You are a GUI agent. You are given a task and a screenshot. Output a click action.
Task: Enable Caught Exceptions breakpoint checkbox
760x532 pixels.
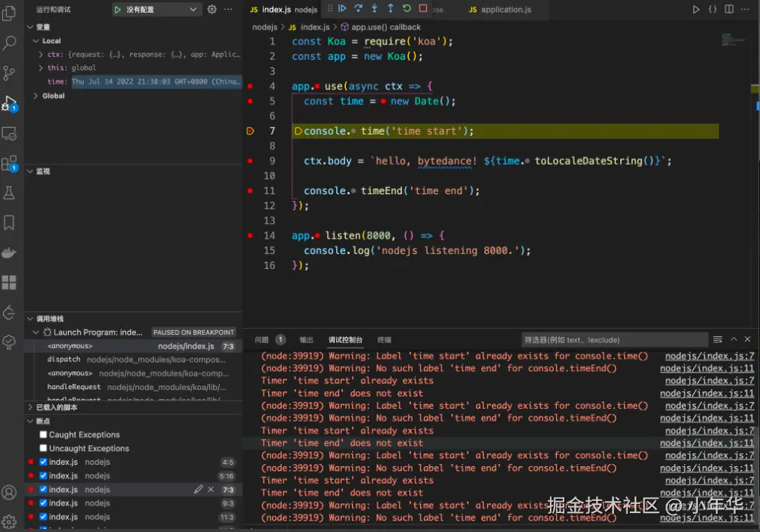pos(44,435)
